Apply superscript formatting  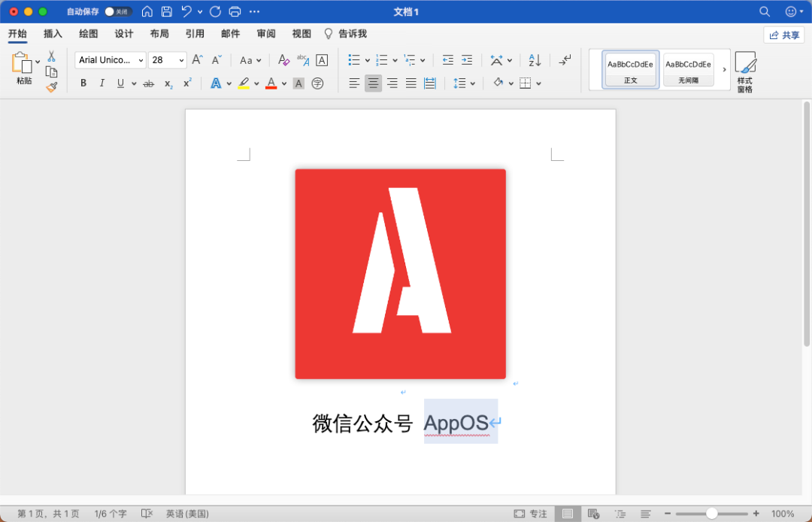187,83
